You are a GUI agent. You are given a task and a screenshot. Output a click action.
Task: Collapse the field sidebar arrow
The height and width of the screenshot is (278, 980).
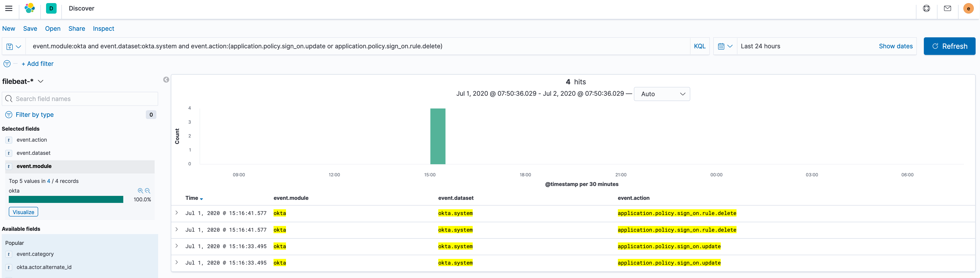click(166, 79)
